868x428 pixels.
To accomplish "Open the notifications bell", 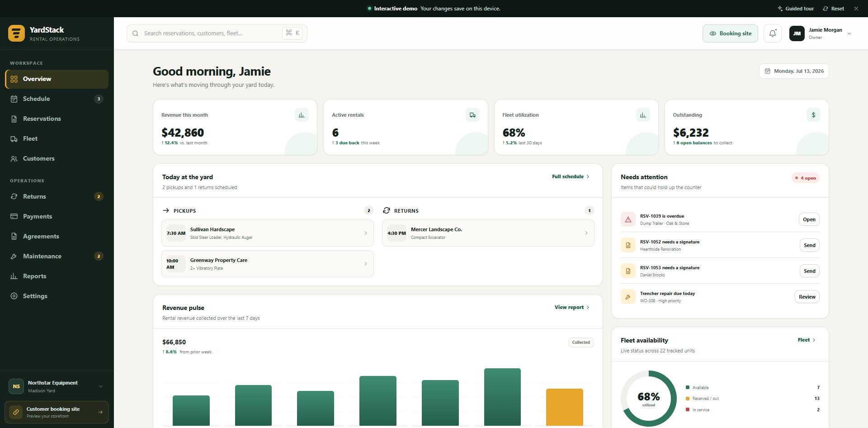I will tap(773, 33).
